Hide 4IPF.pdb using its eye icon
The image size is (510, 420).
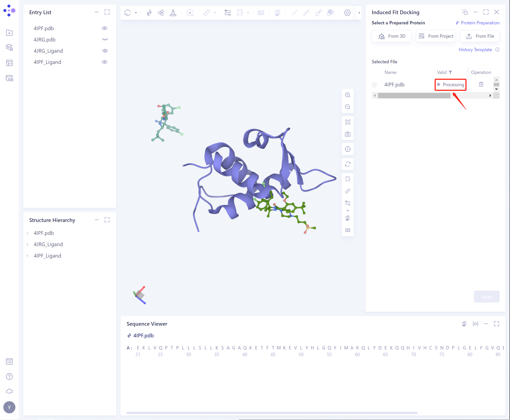click(104, 28)
